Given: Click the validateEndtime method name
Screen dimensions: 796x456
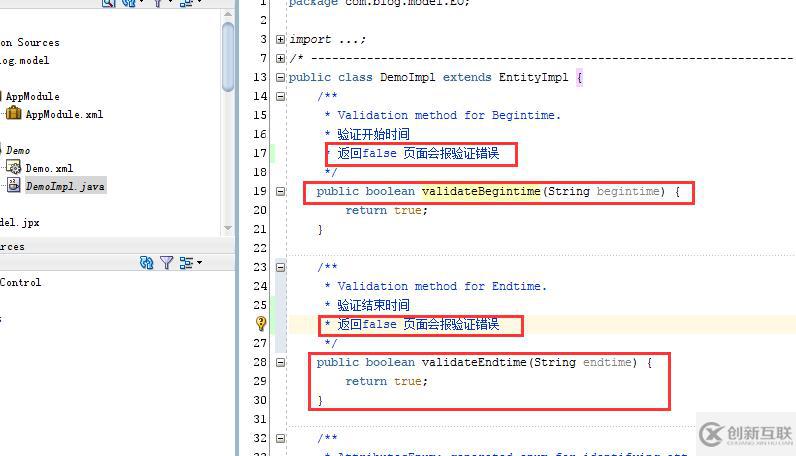Looking at the screenshot, I should point(474,362).
